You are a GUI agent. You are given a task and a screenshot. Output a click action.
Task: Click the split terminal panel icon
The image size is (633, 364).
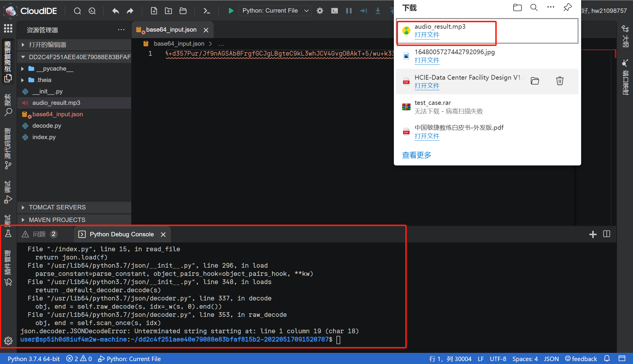coord(607,234)
